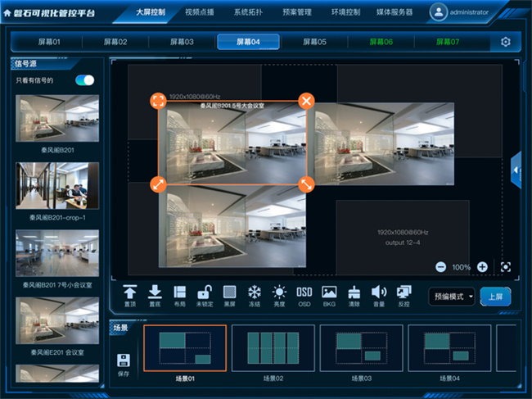Select the 秦风阁B201 signal thumbnail

57,118
